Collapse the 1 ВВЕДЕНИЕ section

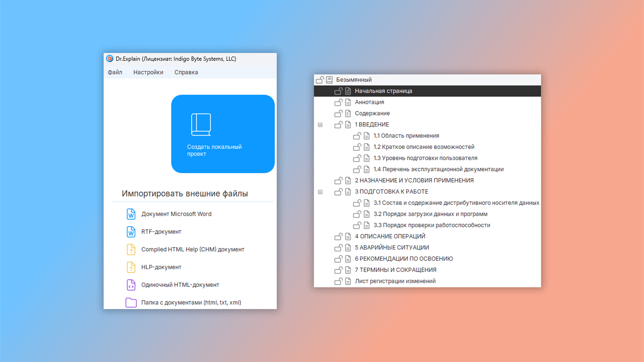(x=320, y=125)
